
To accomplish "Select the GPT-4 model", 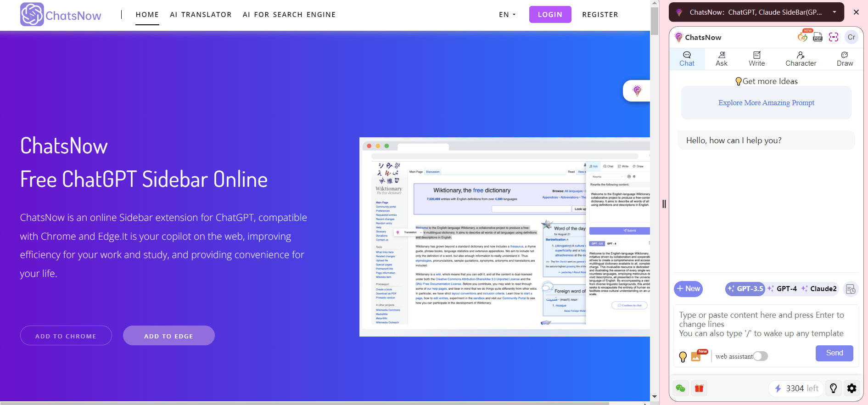I will coord(782,289).
